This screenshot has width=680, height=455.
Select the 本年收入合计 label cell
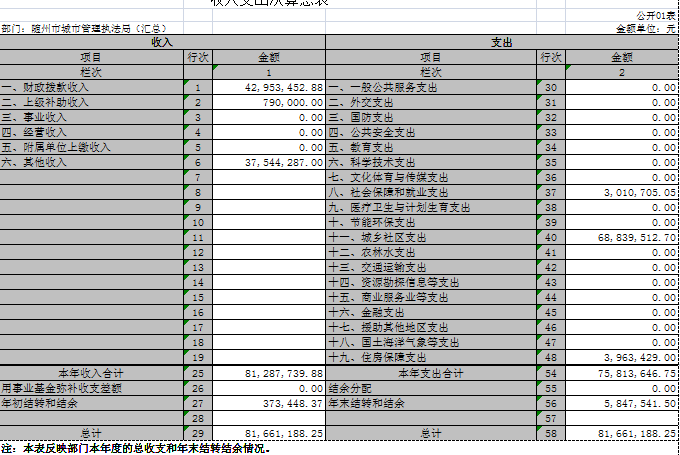pos(91,373)
